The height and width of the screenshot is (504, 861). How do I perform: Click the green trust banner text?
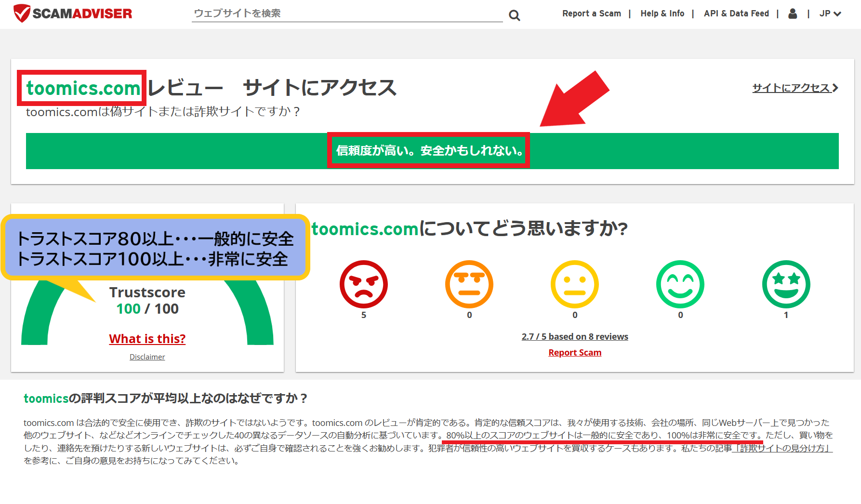[x=430, y=151]
